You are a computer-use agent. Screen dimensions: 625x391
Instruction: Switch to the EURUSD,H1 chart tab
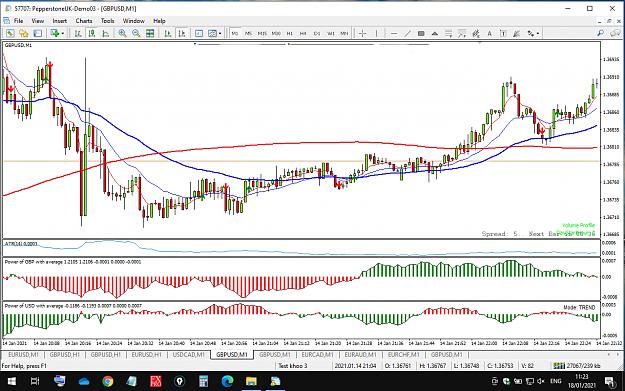click(147, 354)
